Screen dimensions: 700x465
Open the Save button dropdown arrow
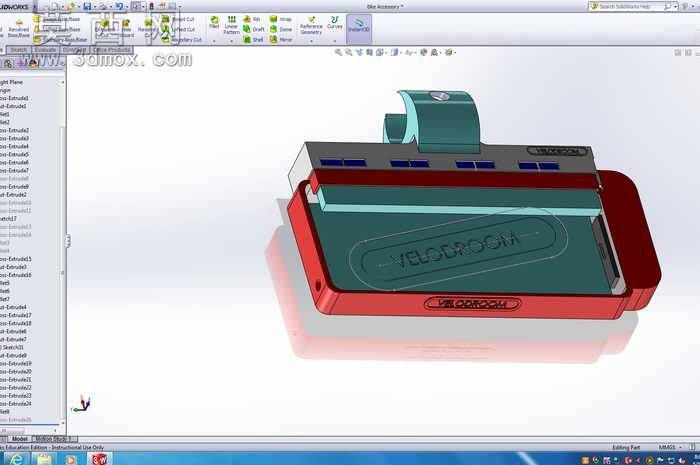pyautogui.click(x=94, y=7)
